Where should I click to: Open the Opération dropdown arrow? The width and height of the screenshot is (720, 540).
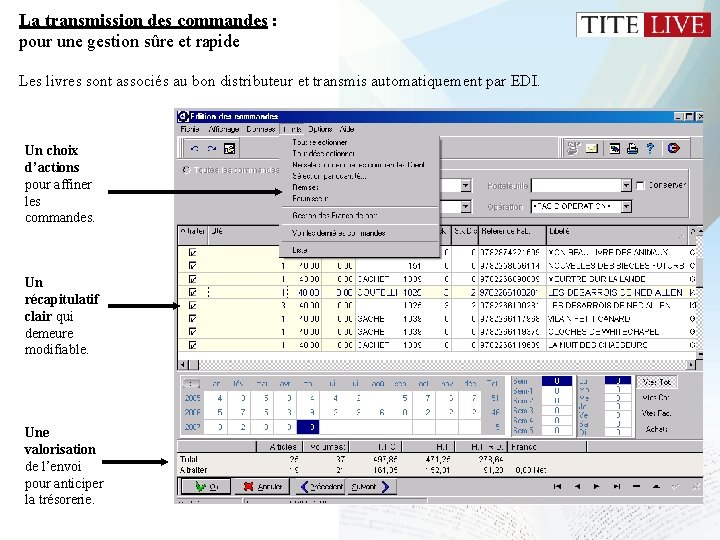(626, 207)
